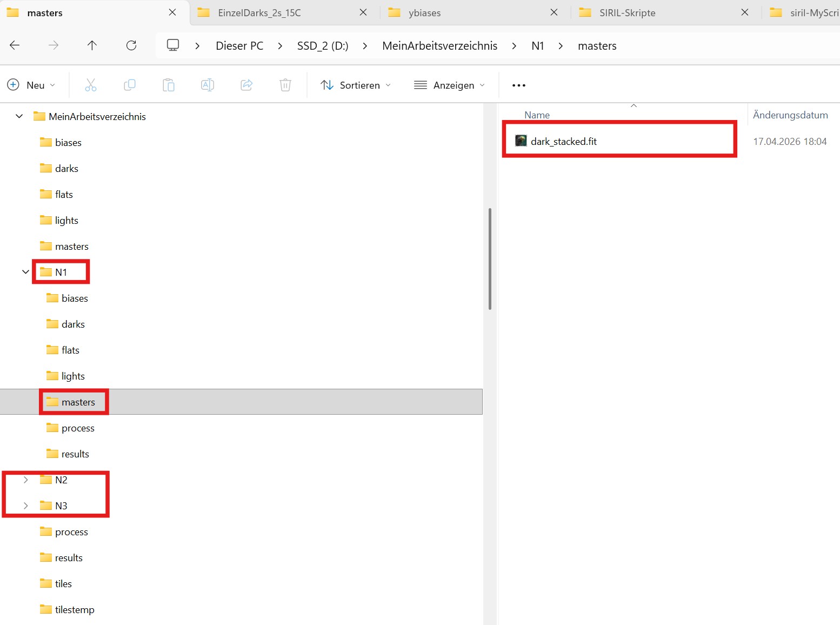Switch to the SIRIL-Skripte tab

(627, 12)
